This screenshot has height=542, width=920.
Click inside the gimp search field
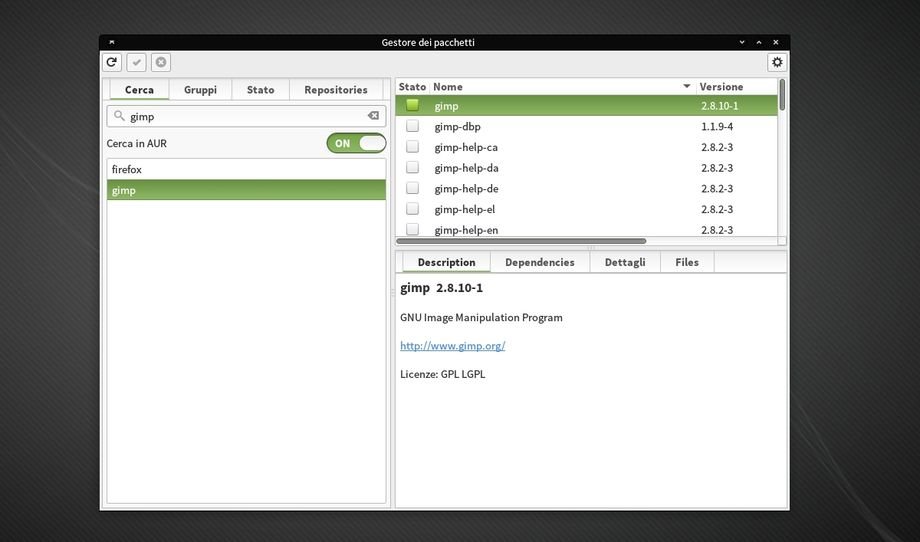240,116
